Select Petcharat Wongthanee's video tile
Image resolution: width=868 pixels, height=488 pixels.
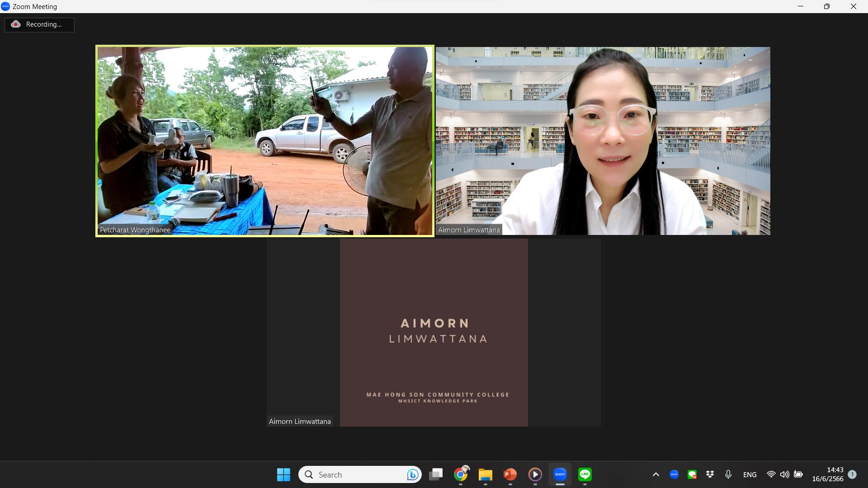tap(265, 141)
